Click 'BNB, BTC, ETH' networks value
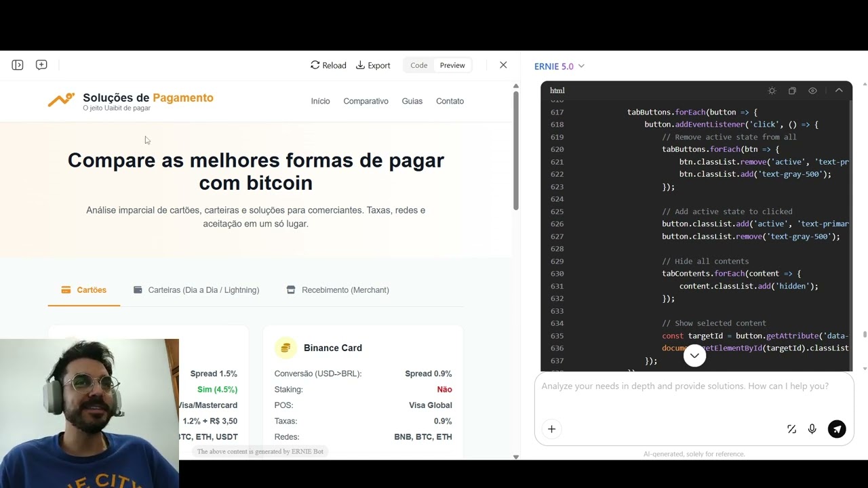 click(x=423, y=437)
